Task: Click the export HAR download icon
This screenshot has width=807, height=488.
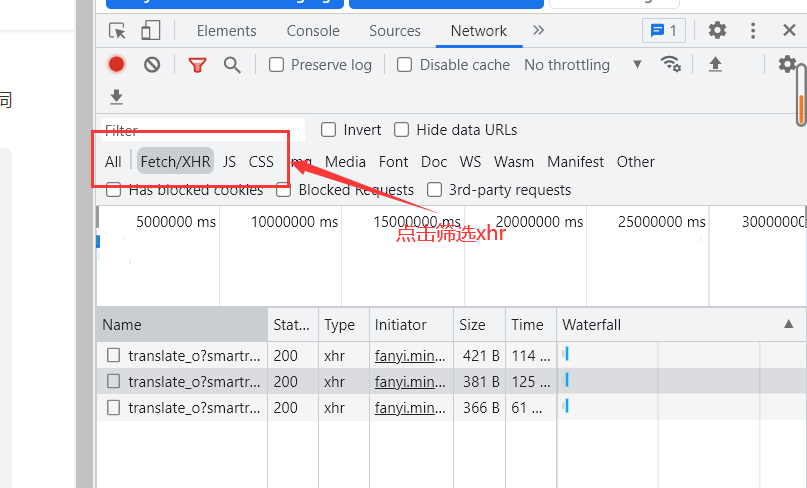Action: coord(117,97)
